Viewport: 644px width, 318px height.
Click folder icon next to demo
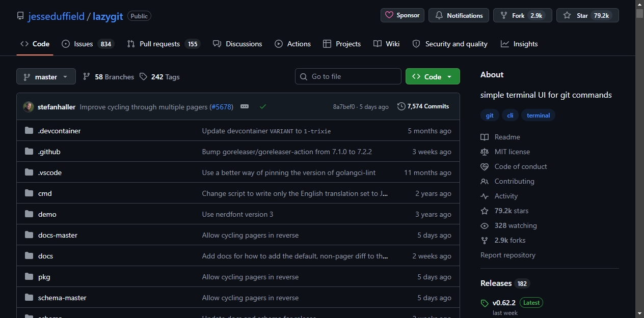click(x=29, y=214)
